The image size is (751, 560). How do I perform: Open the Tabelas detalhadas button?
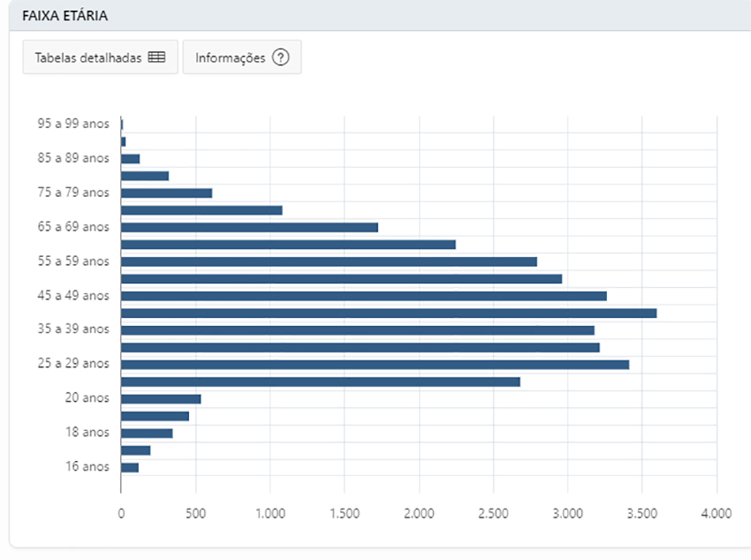[100, 57]
